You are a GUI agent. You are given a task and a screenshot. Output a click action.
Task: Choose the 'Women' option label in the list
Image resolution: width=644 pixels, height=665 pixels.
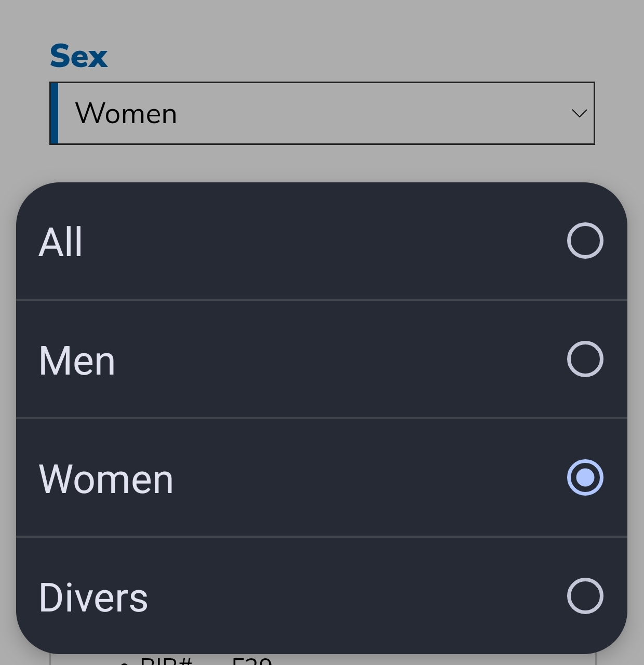[106, 479]
